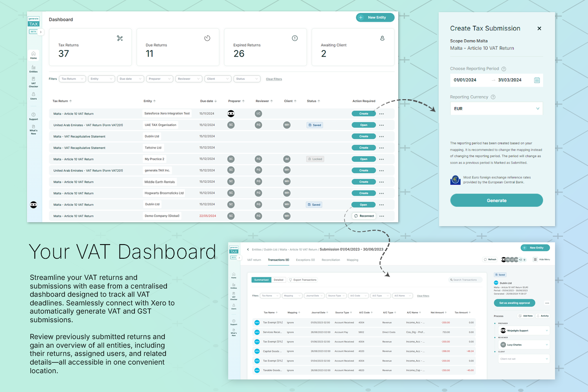Switch to the Mapping tab
The image size is (588, 392).
point(352,260)
